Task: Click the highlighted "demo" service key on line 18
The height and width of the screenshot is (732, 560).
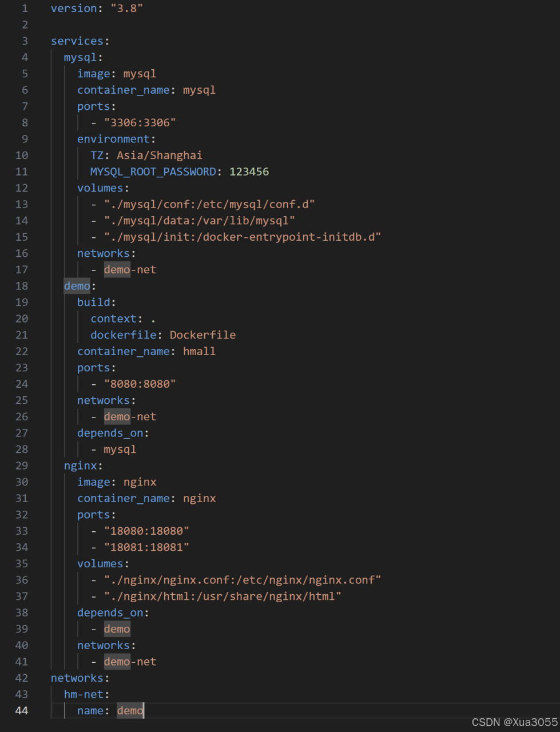Action: click(77, 286)
